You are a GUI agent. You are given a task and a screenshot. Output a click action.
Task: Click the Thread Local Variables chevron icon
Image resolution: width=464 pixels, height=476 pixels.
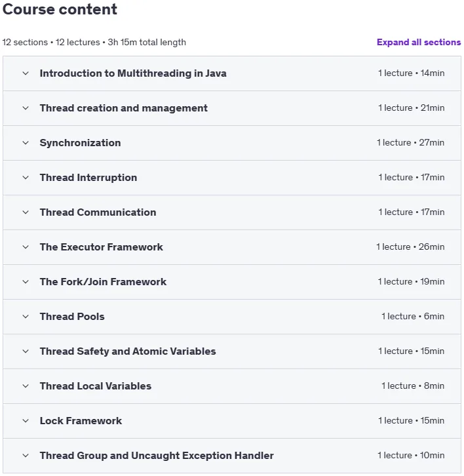(x=26, y=386)
